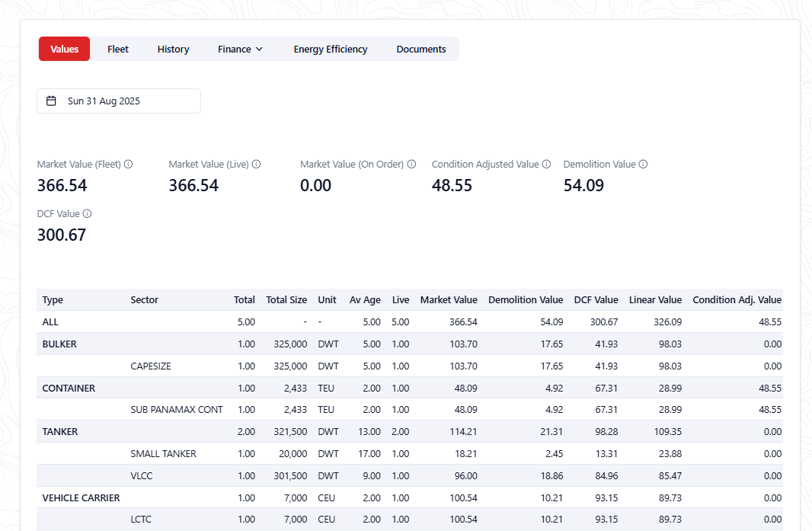The image size is (812, 531).
Task: Select the CAPESIZE sector row
Action: pyautogui.click(x=410, y=366)
